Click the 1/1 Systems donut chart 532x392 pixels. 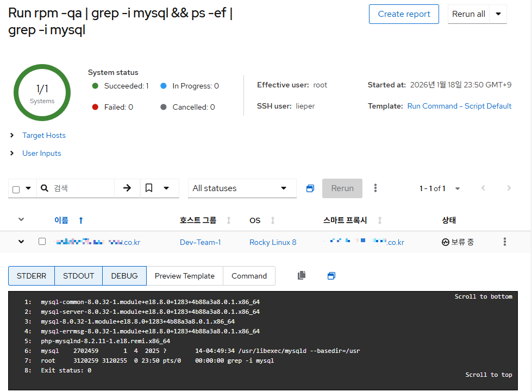[42, 93]
